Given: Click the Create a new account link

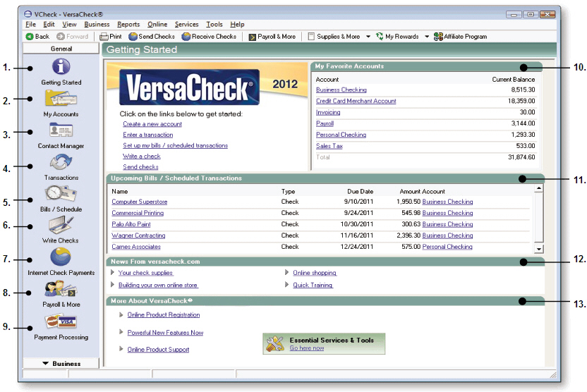Looking at the screenshot, I should point(152,124).
